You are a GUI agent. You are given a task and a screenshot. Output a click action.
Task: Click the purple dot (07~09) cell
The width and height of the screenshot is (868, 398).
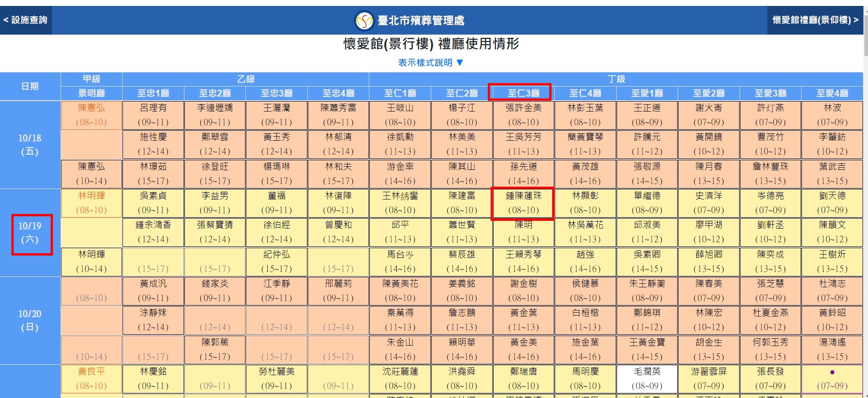pos(832,379)
